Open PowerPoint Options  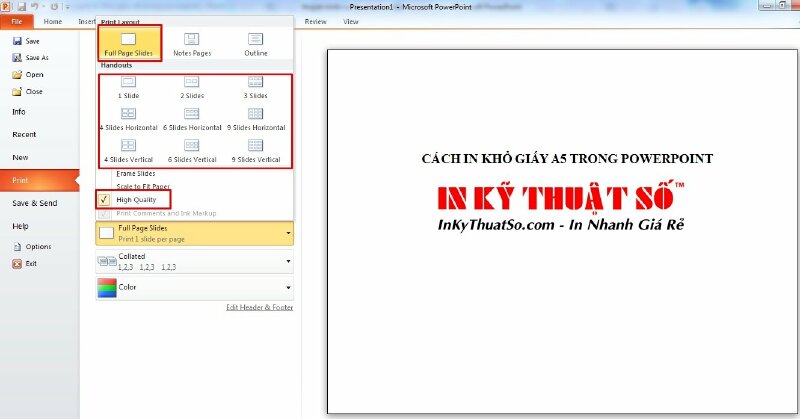tap(32, 247)
